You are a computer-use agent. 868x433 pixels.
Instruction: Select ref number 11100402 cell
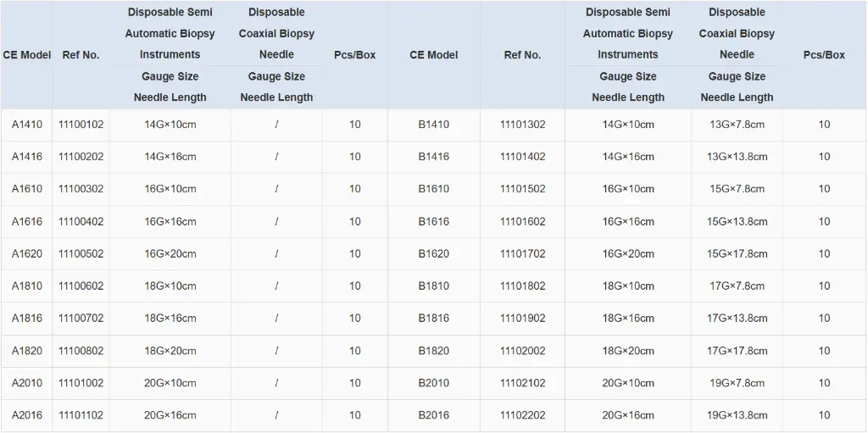pyautogui.click(x=81, y=221)
